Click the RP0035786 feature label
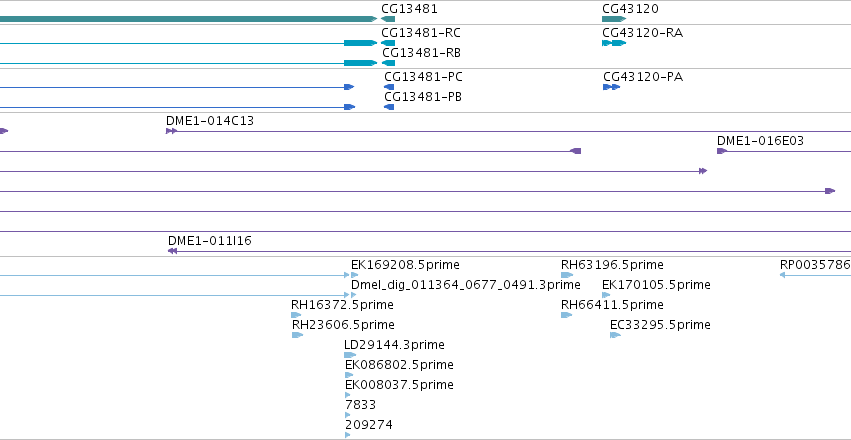Image resolution: width=851 pixels, height=440 pixels. coord(815,265)
